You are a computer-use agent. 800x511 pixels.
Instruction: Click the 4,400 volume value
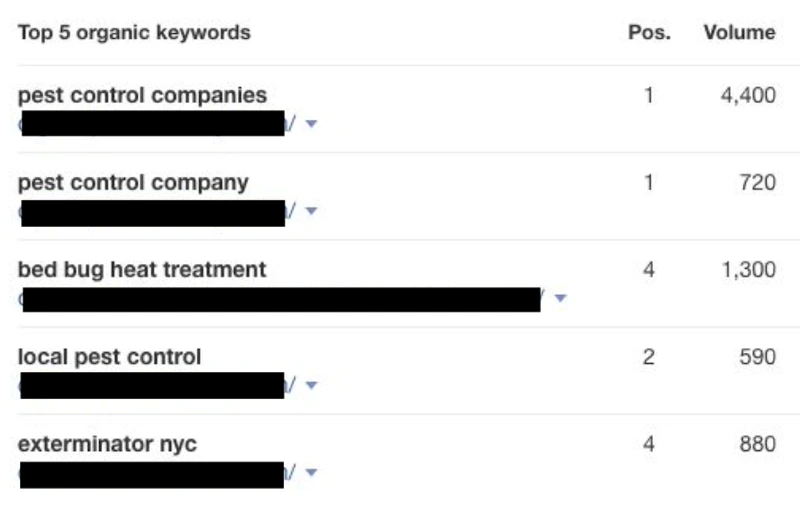[x=748, y=96]
